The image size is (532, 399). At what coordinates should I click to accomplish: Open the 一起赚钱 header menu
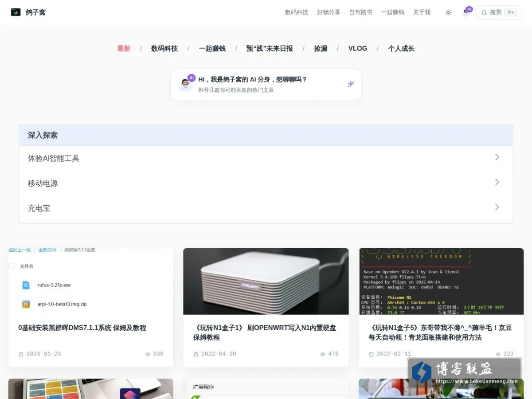[x=393, y=12]
